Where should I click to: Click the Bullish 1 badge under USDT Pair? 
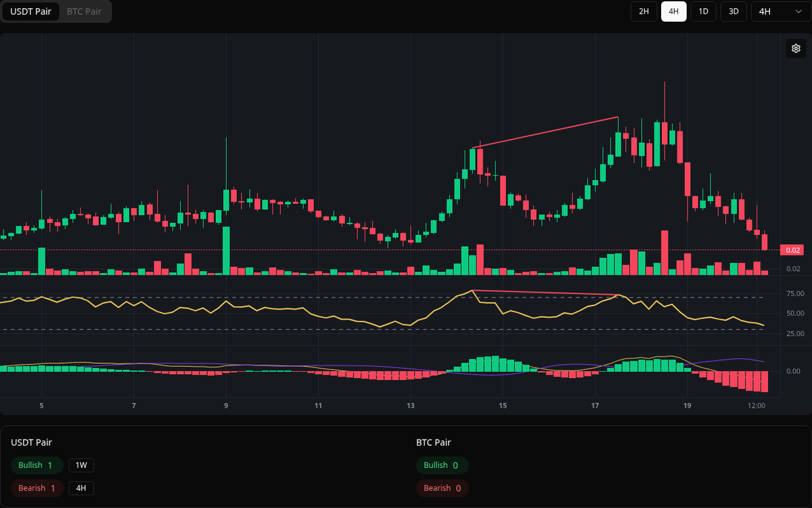pyautogui.click(x=37, y=465)
